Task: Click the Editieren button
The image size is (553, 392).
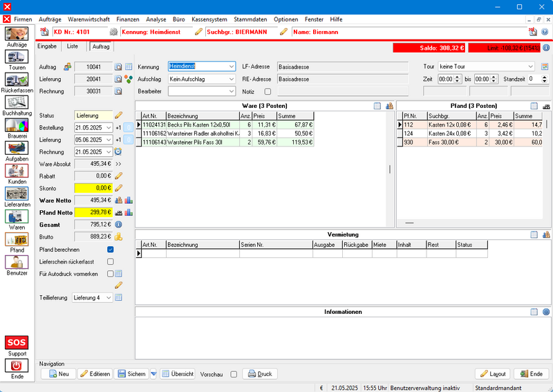Action: click(x=95, y=374)
